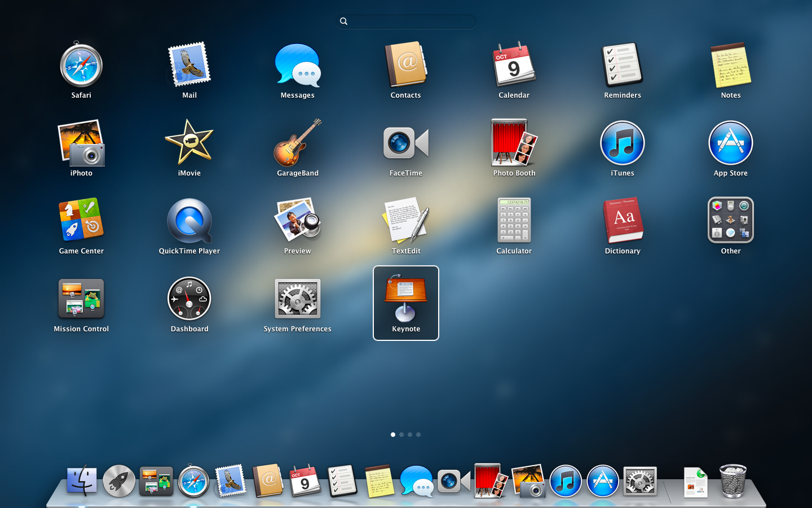
Task: Open QuickTime Player
Action: 189,220
